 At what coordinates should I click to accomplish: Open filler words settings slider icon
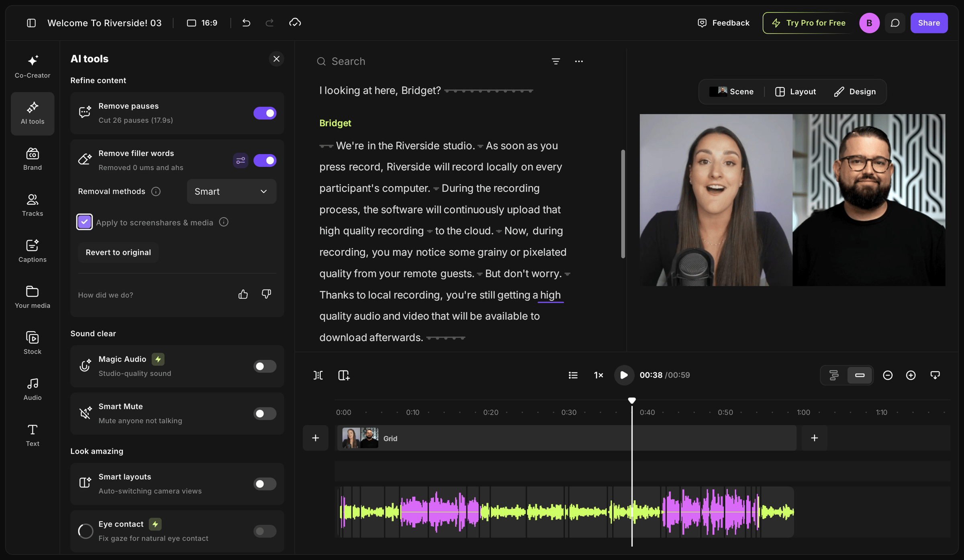click(x=241, y=161)
